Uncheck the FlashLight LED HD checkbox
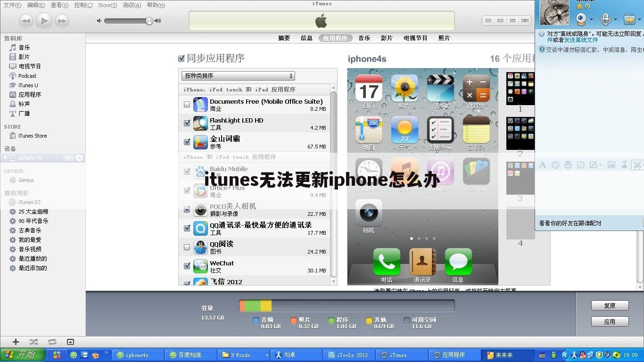 click(x=187, y=123)
